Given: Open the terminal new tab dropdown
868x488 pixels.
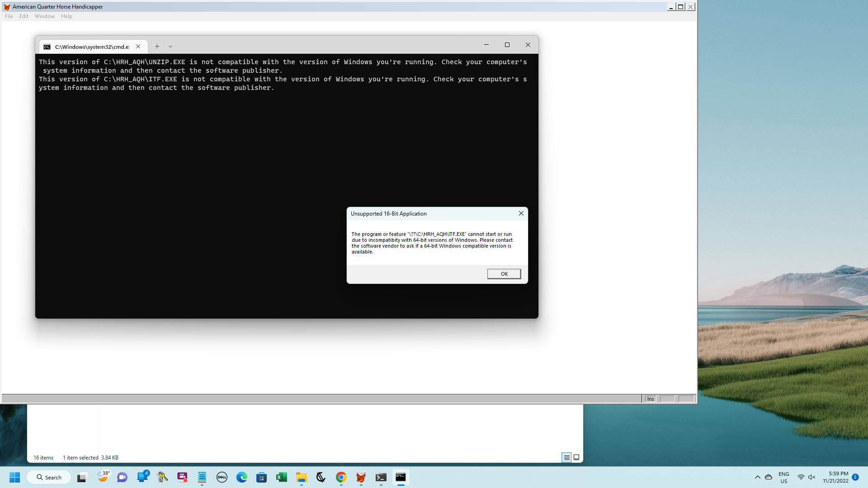Looking at the screenshot, I should [170, 46].
